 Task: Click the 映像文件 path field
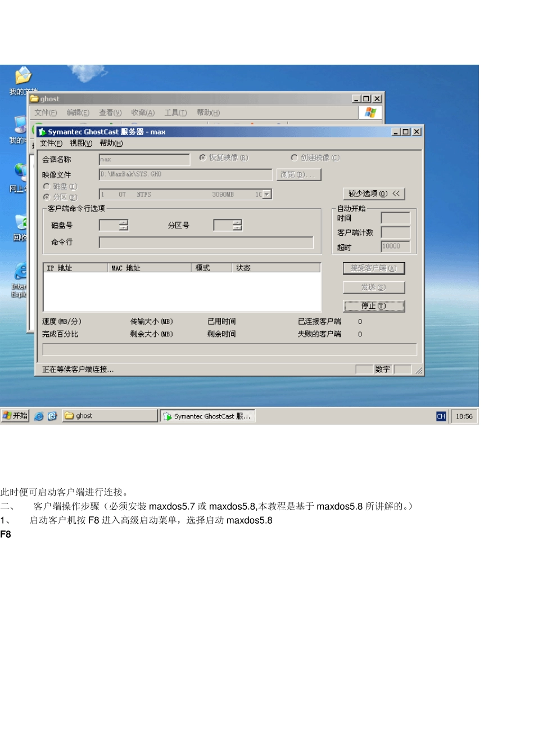(x=185, y=174)
